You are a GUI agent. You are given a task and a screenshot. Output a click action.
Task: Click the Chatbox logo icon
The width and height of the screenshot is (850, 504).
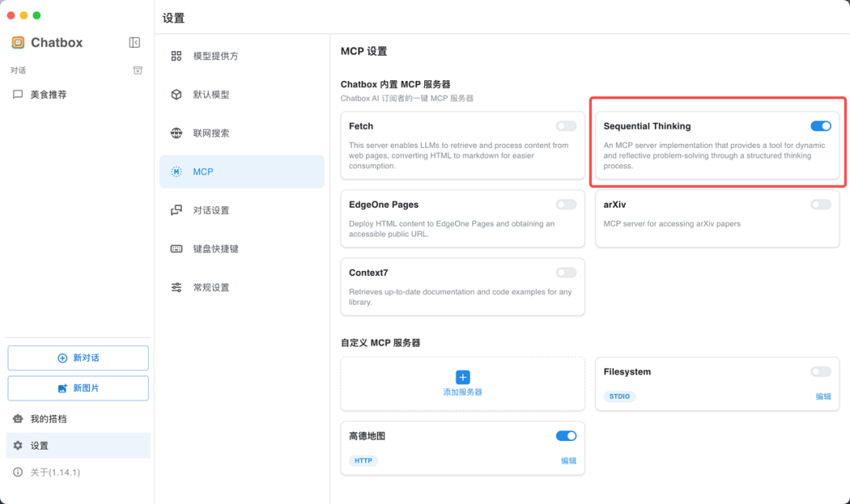point(18,42)
